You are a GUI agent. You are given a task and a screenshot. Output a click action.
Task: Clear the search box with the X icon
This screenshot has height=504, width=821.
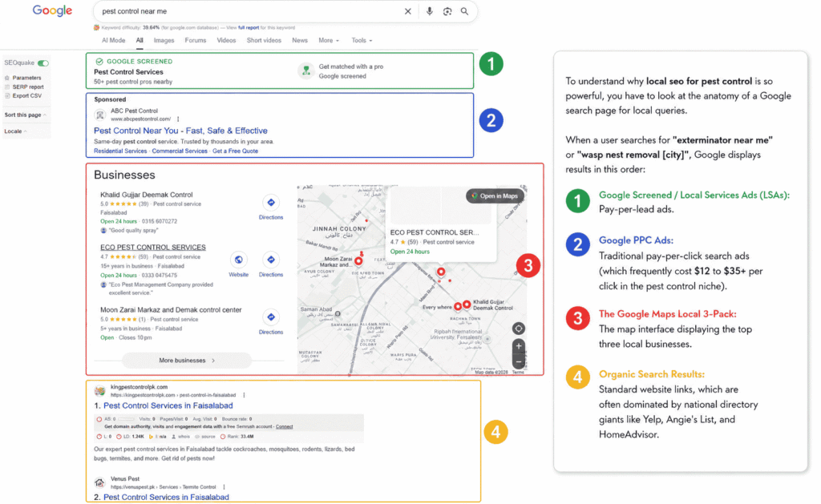tap(408, 11)
